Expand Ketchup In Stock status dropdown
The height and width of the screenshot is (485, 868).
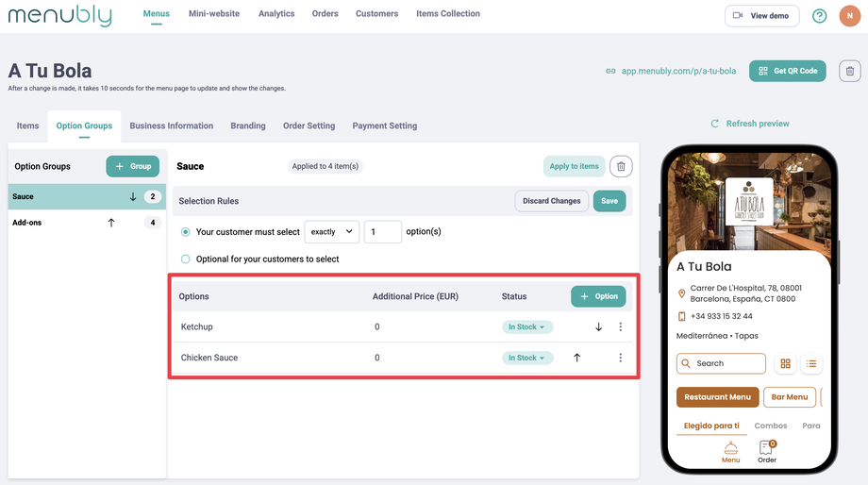[x=527, y=327]
